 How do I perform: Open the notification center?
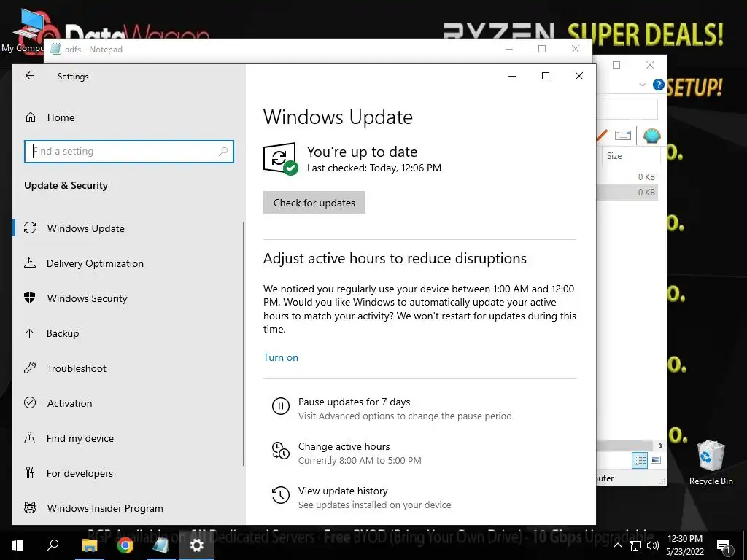724,546
